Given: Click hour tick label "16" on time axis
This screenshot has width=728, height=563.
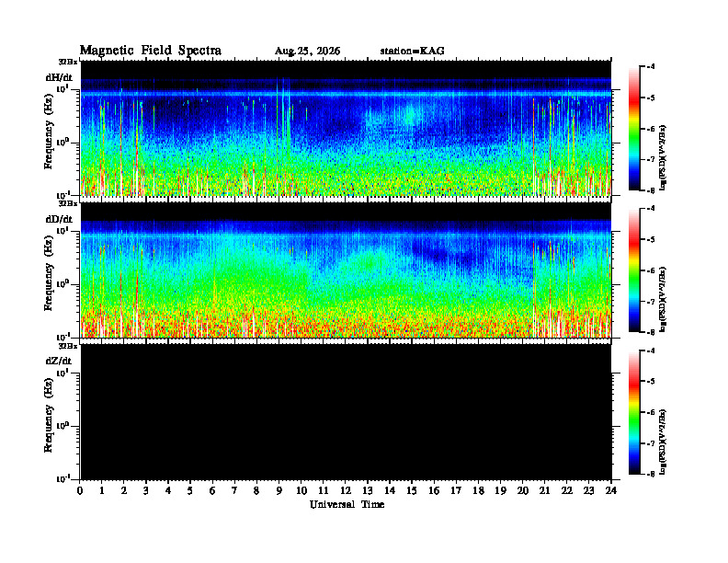Looking at the screenshot, I should 434,490.
